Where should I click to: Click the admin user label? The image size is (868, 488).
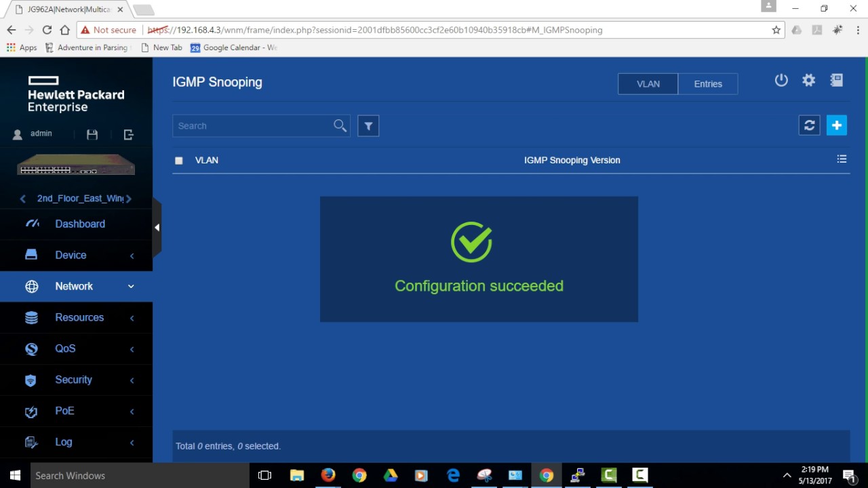pyautogui.click(x=41, y=134)
